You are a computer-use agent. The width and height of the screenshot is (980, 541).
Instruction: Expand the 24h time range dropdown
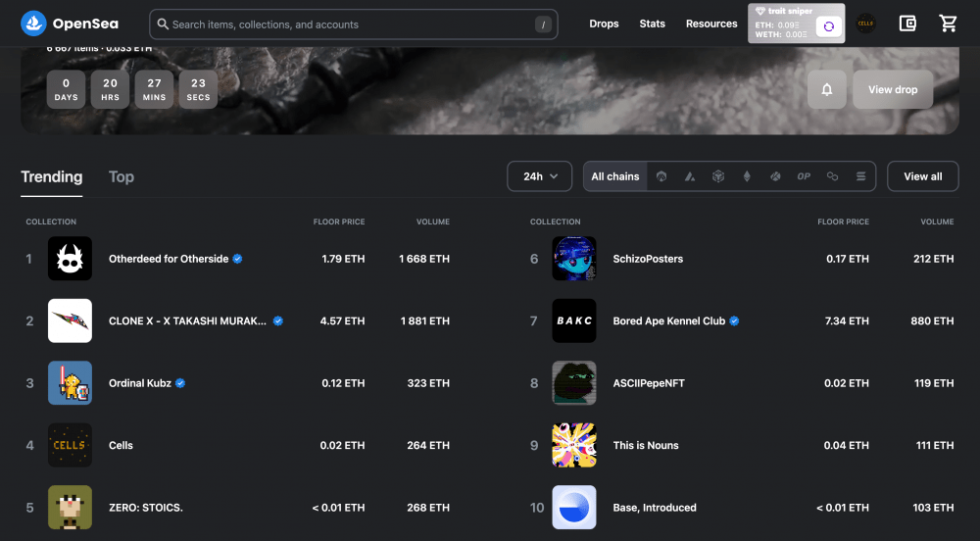click(539, 176)
